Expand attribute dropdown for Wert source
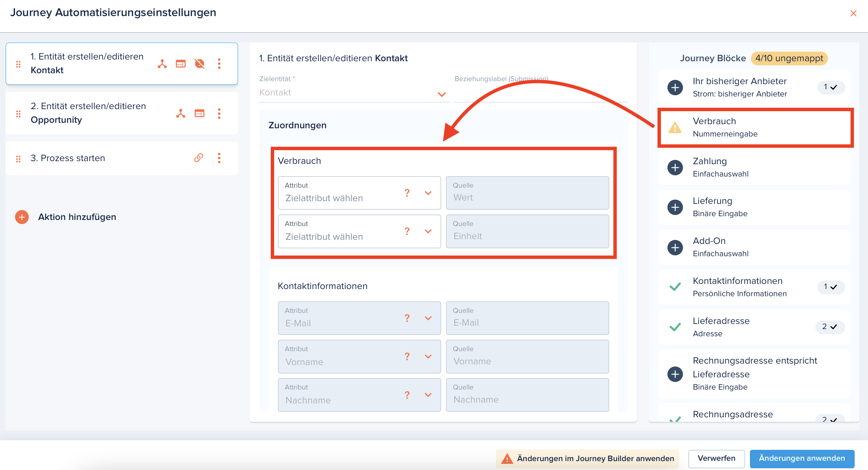This screenshot has width=868, height=470. pos(428,193)
